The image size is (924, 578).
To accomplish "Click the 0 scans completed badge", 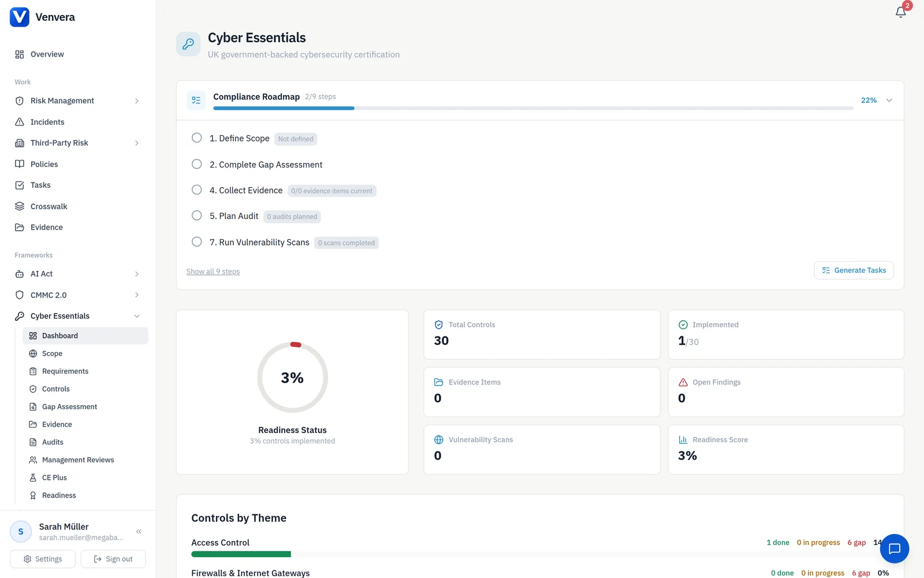I will (346, 243).
